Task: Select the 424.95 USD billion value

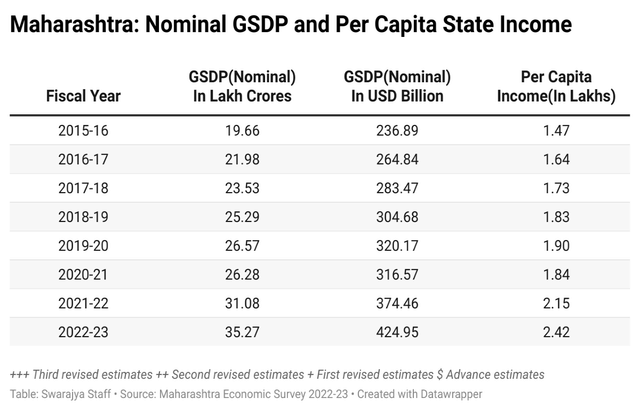Action: coord(397,329)
